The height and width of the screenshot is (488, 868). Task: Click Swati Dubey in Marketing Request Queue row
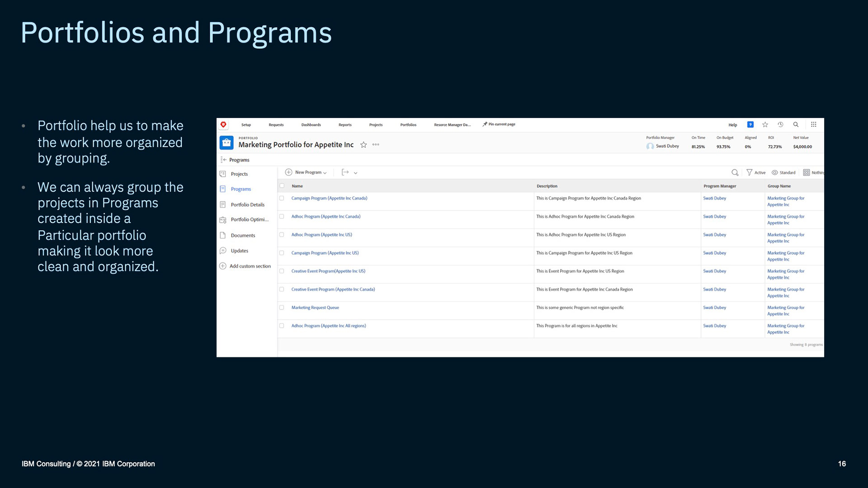715,308
